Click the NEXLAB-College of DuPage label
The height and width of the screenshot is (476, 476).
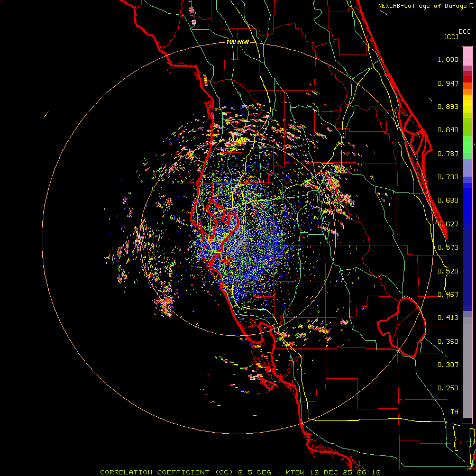[426, 6]
